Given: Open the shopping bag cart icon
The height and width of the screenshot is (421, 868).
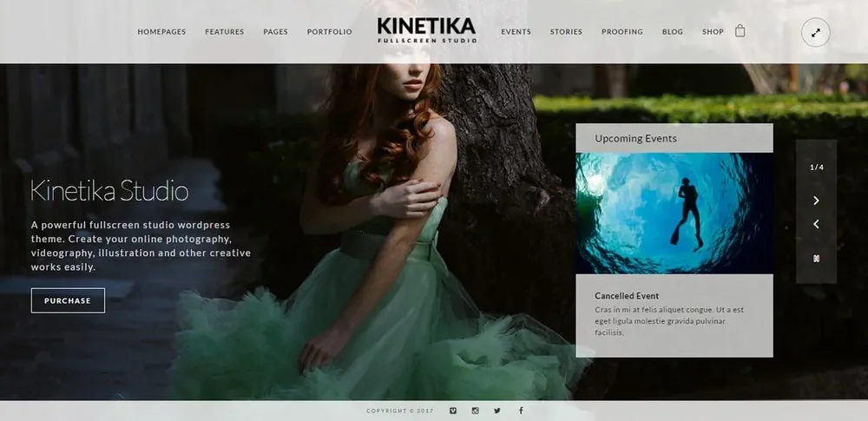Looking at the screenshot, I should 740,31.
